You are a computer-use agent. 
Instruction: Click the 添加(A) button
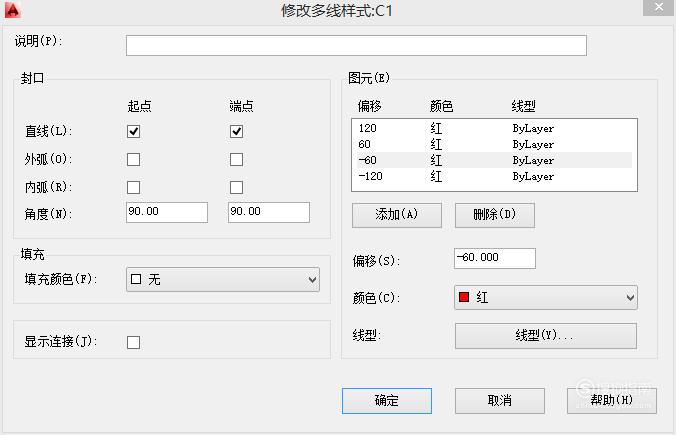click(397, 215)
